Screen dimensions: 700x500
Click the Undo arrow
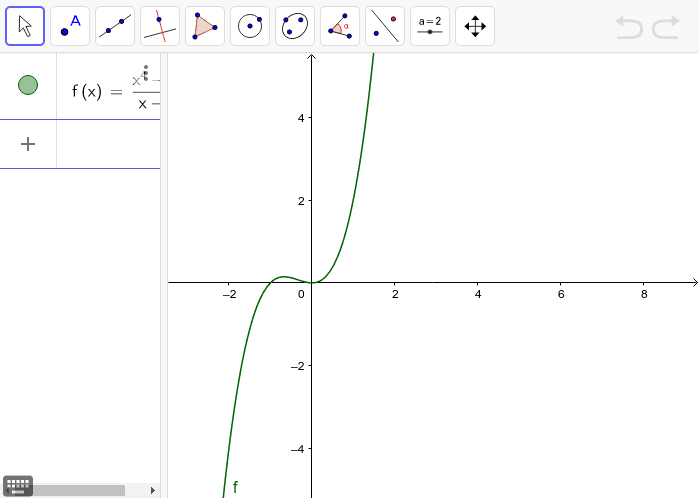point(629,27)
